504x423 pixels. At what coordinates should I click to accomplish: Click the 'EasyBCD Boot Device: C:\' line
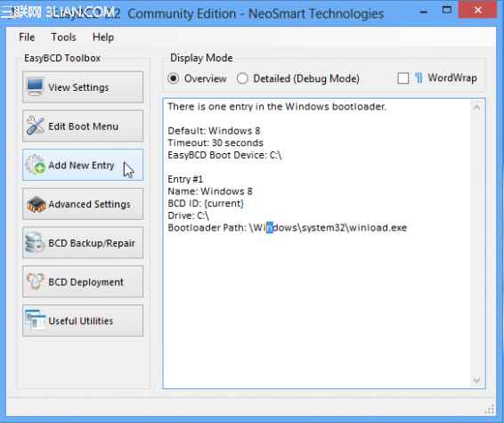point(224,155)
